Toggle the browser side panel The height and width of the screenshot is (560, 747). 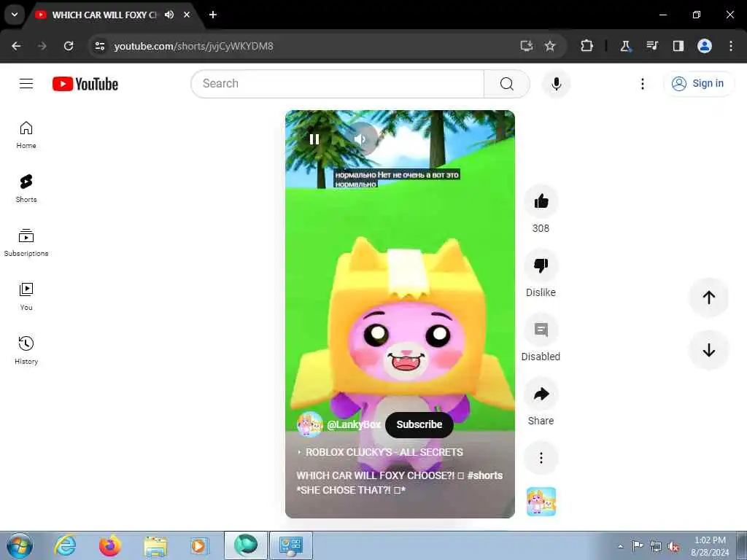tap(678, 46)
